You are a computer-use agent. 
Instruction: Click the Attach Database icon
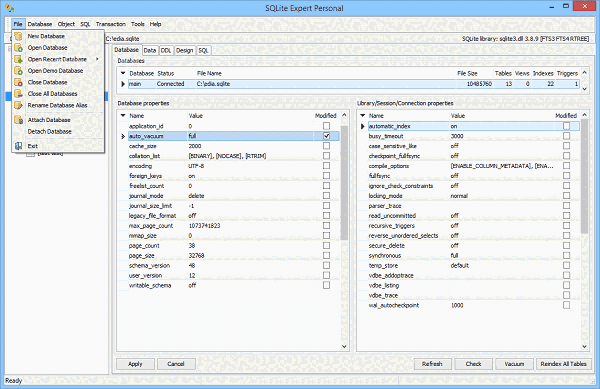[x=18, y=120]
